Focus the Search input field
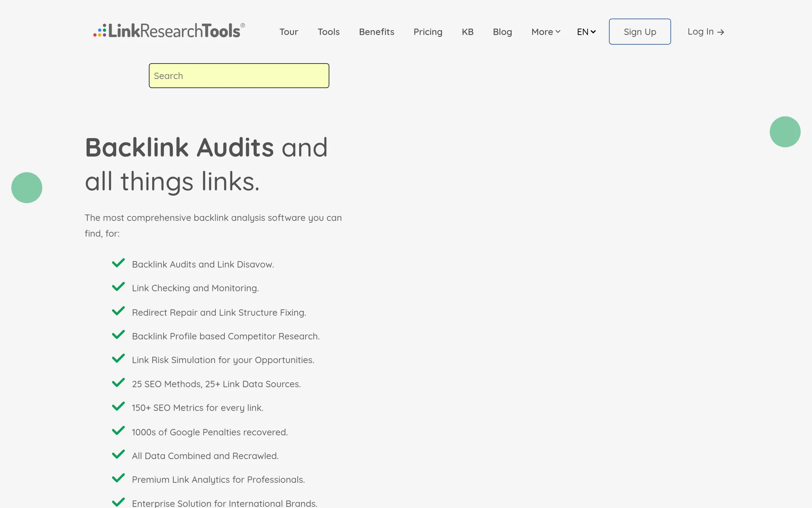This screenshot has height=508, width=812. click(x=239, y=76)
